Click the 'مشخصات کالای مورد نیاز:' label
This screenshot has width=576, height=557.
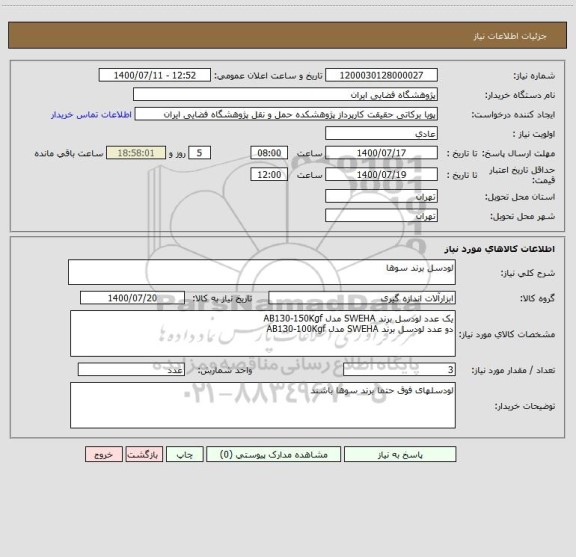tap(507, 334)
